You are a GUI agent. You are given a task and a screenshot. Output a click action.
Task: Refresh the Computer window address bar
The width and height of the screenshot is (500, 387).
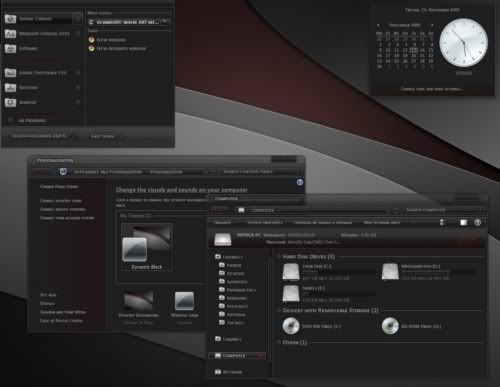(396, 210)
